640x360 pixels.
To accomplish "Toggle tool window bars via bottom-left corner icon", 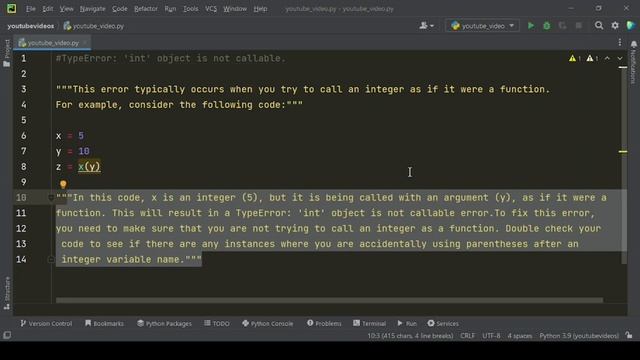I will coord(7,336).
